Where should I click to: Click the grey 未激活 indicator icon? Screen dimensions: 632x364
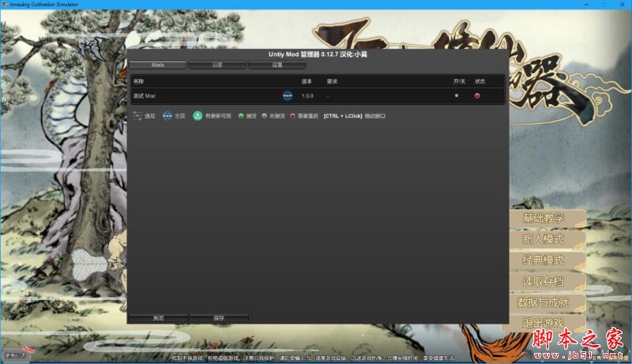265,116
